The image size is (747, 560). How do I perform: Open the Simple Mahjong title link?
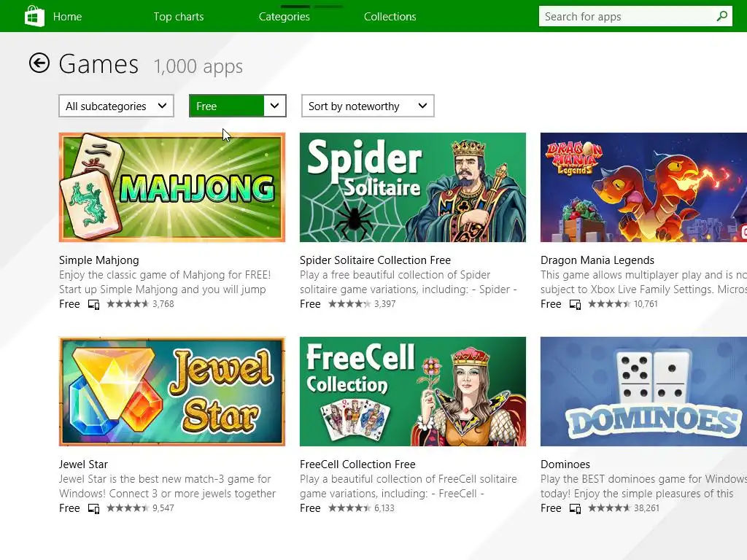pos(98,260)
